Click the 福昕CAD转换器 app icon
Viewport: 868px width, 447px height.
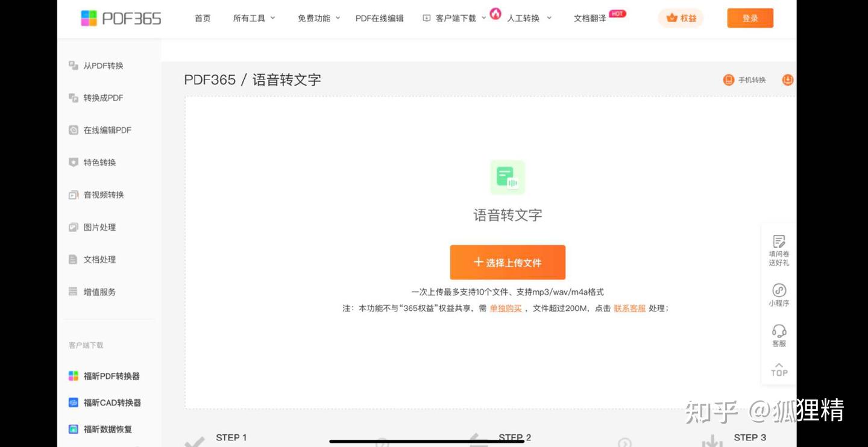[74, 402]
